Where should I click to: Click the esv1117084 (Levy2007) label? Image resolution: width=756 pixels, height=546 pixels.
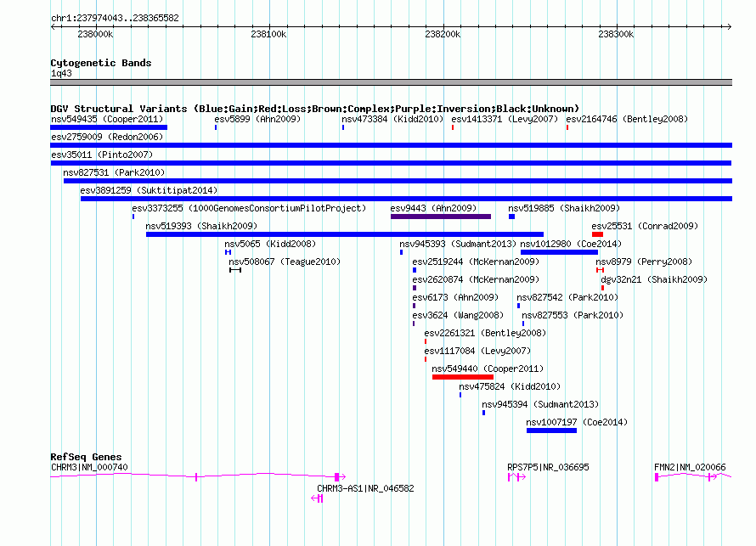coord(477,351)
